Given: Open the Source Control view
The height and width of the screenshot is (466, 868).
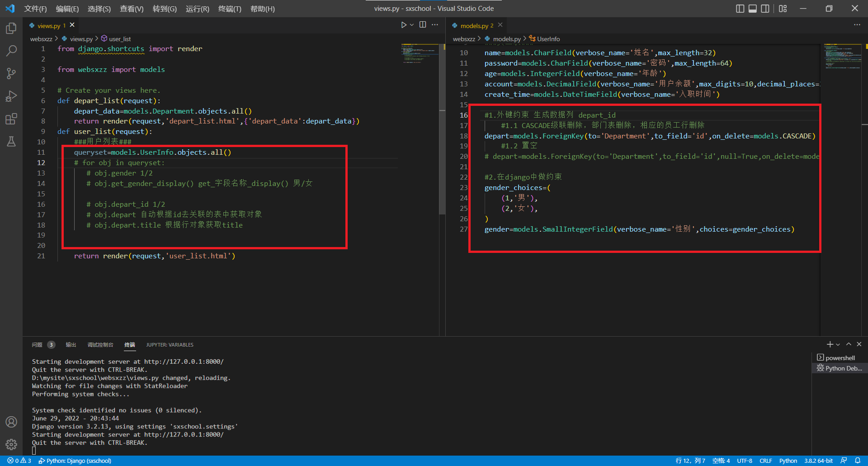Looking at the screenshot, I should tap(11, 73).
